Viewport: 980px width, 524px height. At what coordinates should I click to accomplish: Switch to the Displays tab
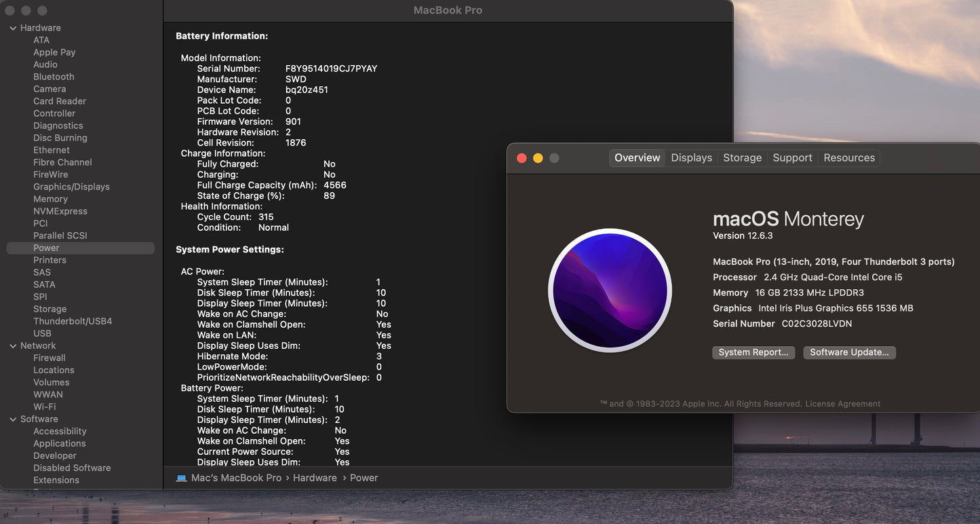[691, 157]
